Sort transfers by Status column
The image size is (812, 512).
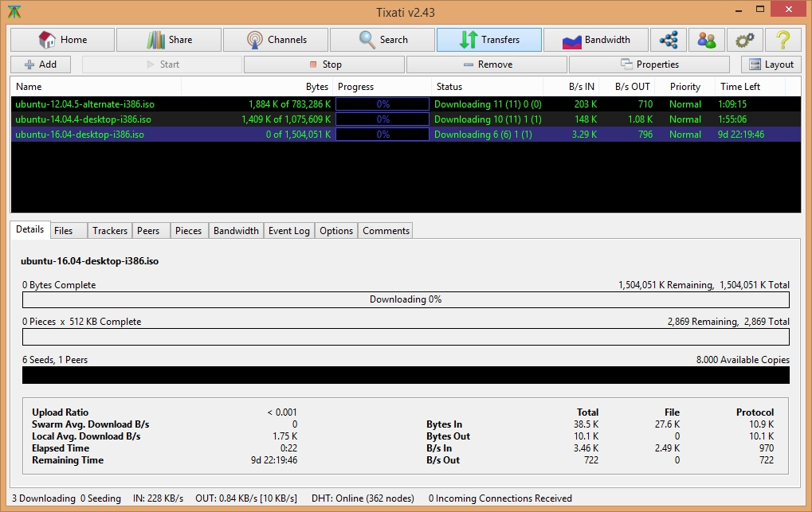[x=488, y=87]
